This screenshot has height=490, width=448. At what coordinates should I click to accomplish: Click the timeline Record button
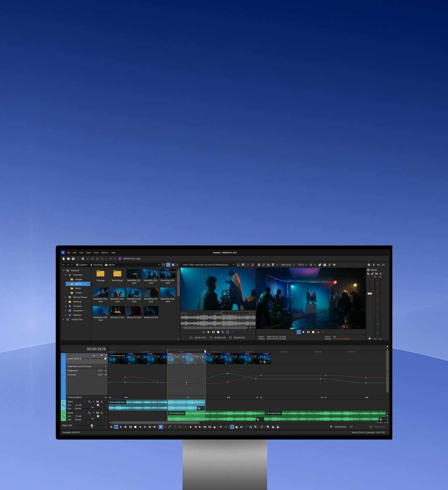[x=111, y=427]
